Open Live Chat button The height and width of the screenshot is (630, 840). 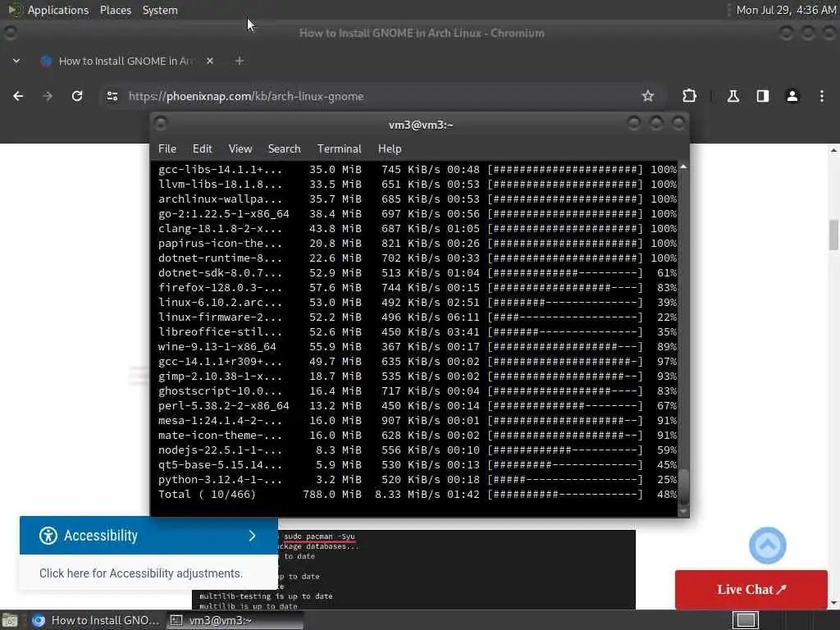tap(751, 589)
